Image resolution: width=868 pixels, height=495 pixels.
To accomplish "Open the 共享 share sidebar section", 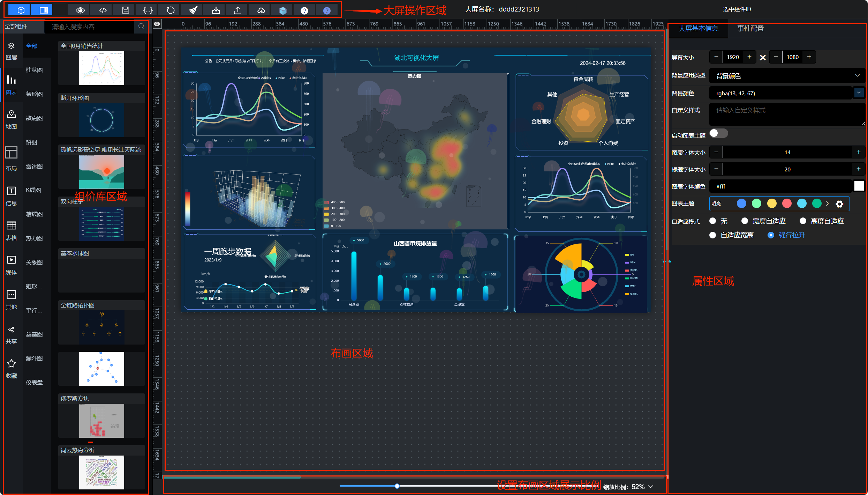I will [11, 335].
